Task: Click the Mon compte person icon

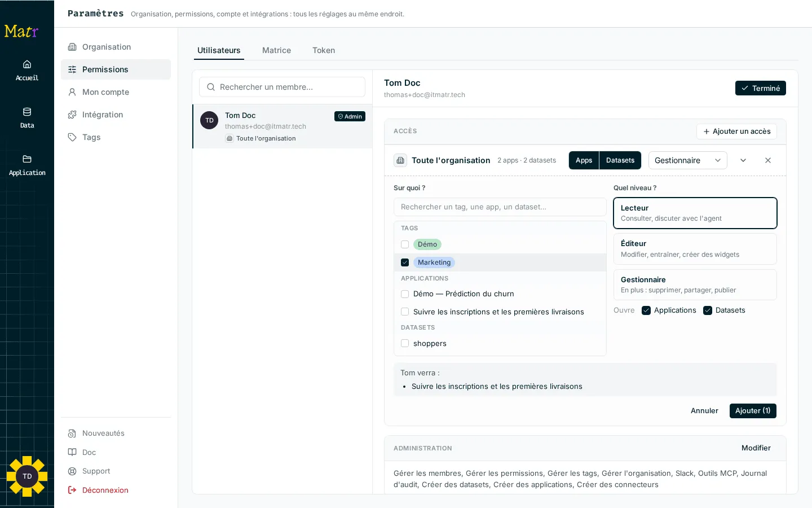Action: [72, 92]
